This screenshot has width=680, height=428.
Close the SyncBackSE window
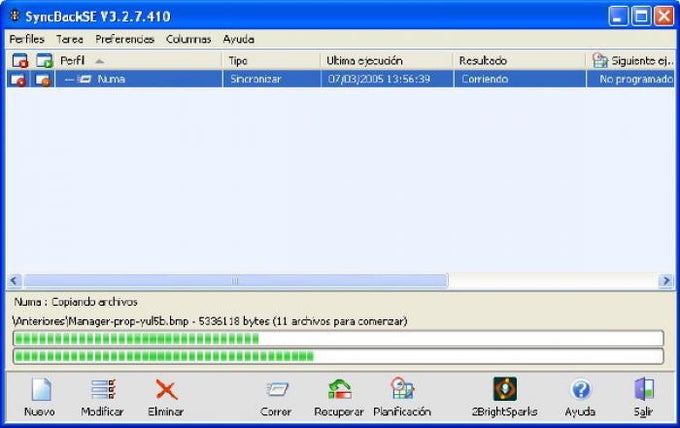point(664,16)
